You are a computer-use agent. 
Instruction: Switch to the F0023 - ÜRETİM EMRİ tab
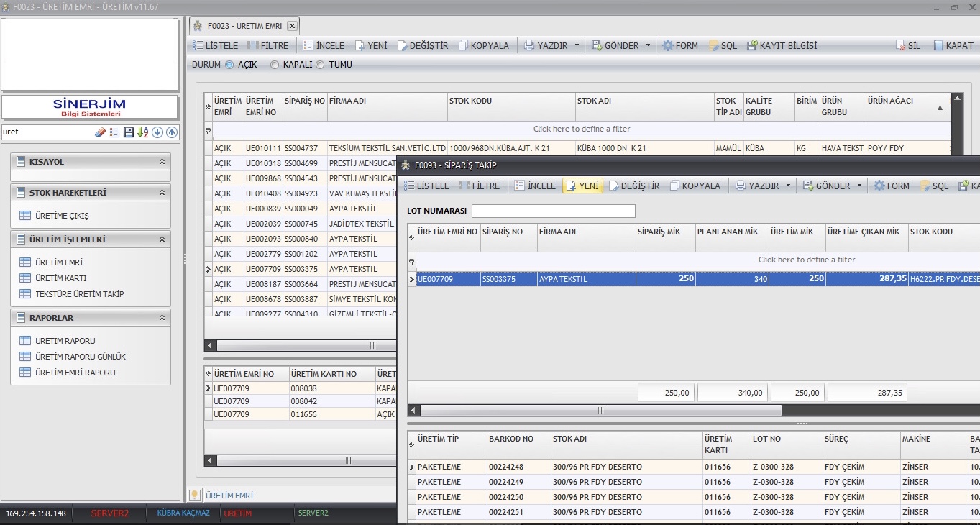[244, 25]
